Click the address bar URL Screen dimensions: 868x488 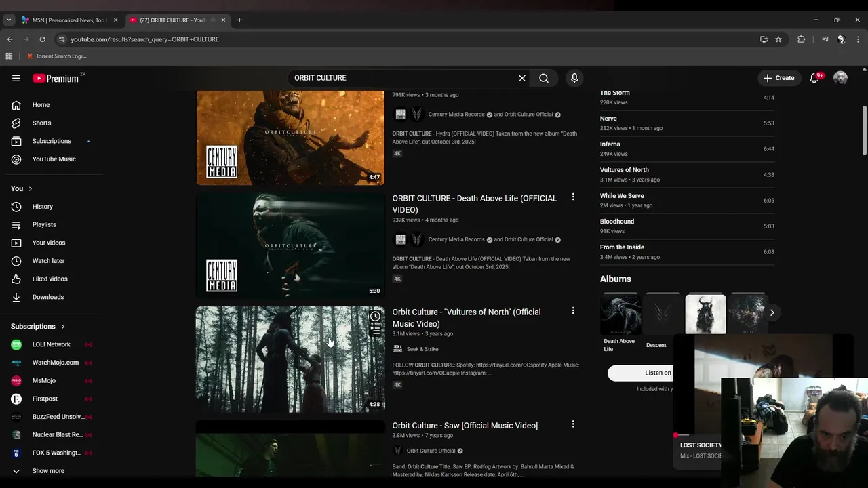click(144, 39)
